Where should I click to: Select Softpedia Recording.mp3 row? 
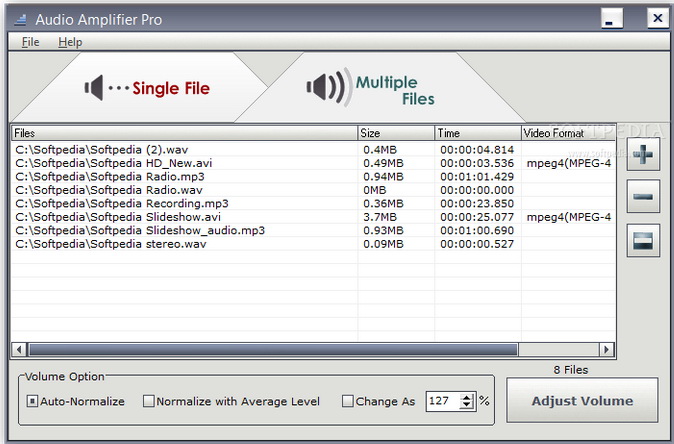coord(122,203)
